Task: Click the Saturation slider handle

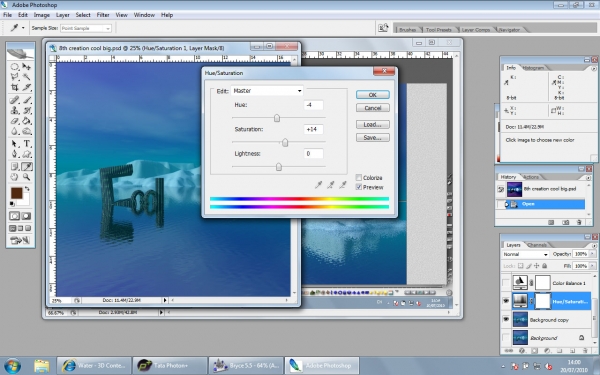Action: [285, 143]
